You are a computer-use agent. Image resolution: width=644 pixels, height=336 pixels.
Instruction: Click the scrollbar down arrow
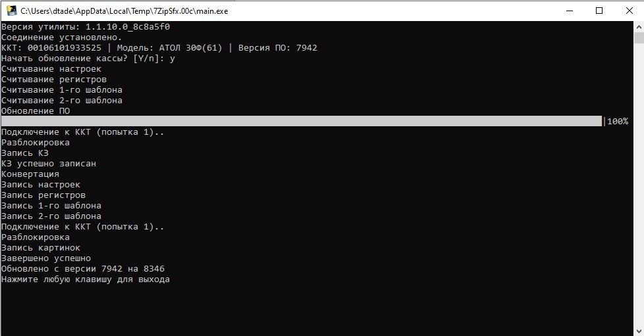click(638, 330)
